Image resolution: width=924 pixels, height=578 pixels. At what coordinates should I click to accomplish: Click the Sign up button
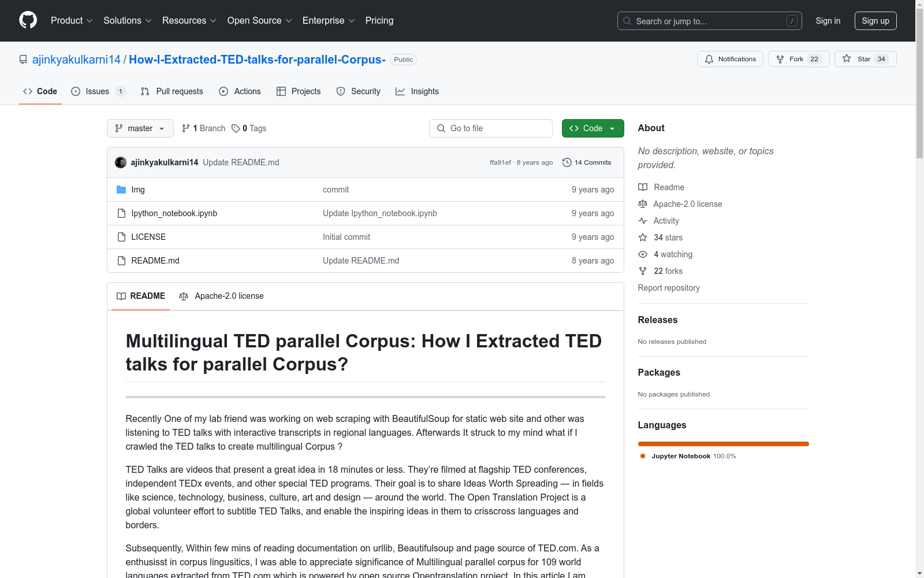click(x=875, y=21)
